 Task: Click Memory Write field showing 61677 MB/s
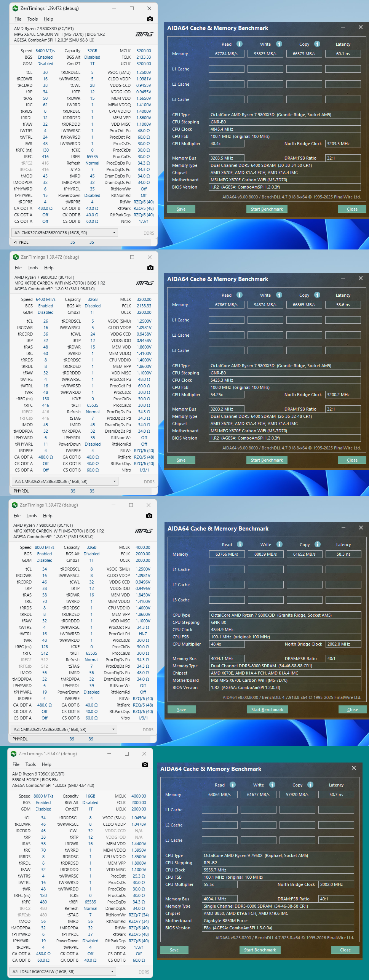(258, 795)
